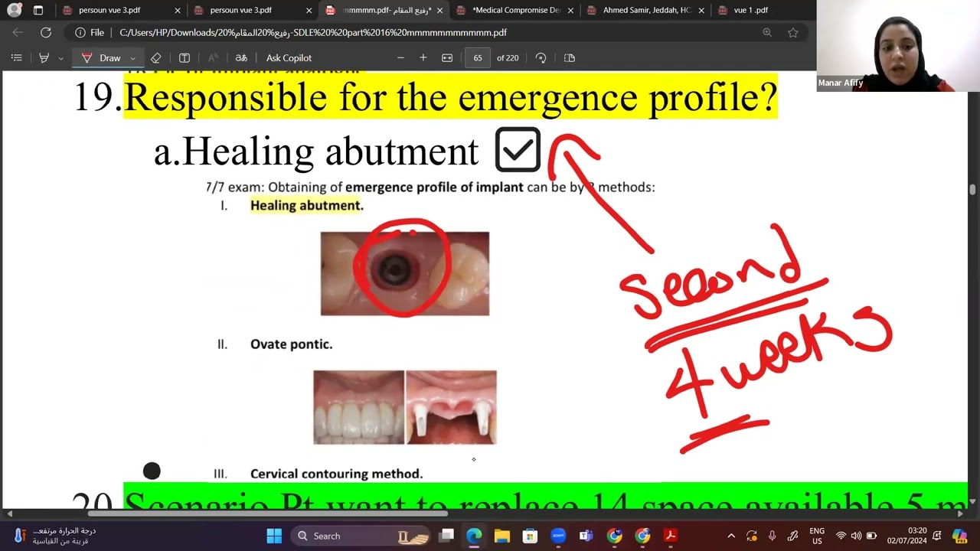Click Manar Afify webcam video thumbnail
The height and width of the screenshot is (551, 980).
[898, 46]
